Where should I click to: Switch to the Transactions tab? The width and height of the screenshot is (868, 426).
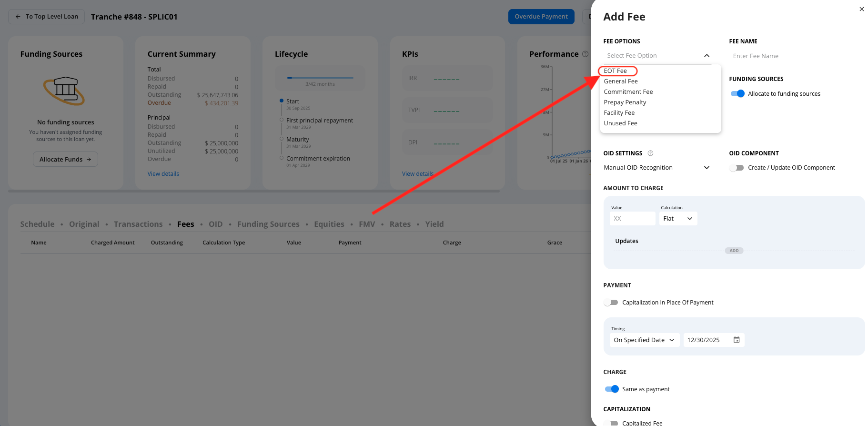click(138, 224)
